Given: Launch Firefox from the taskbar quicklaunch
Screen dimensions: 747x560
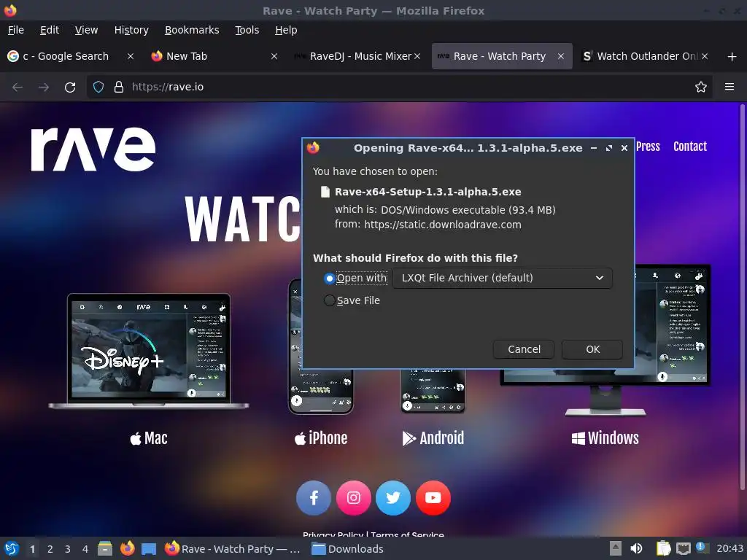Looking at the screenshot, I should [127, 549].
